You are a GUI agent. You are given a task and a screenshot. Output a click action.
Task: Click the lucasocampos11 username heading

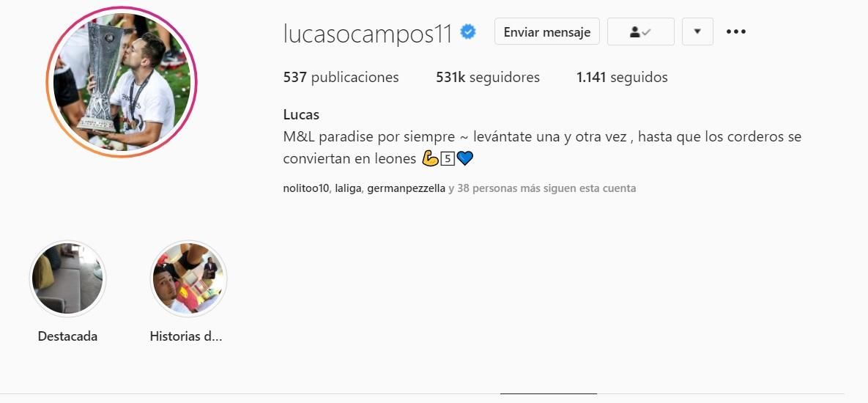(x=368, y=33)
